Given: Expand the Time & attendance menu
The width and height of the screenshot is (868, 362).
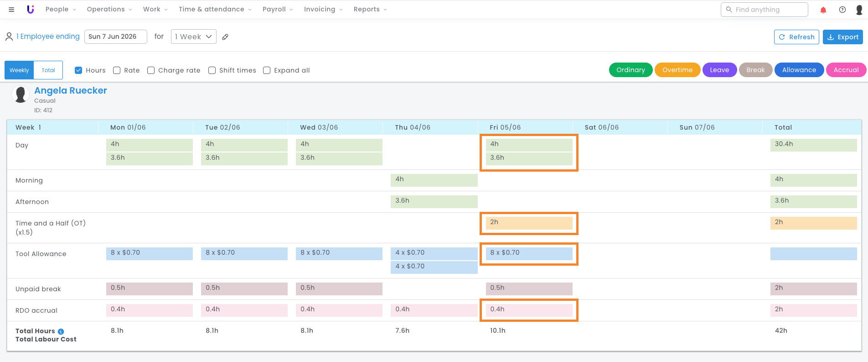Looking at the screenshot, I should point(215,9).
